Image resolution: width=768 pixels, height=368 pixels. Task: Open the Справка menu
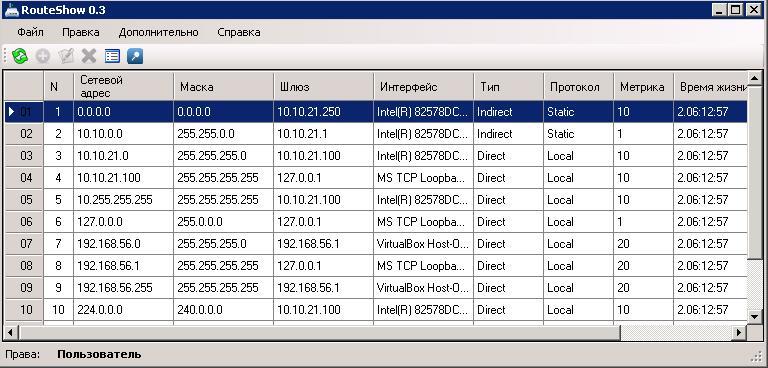239,32
